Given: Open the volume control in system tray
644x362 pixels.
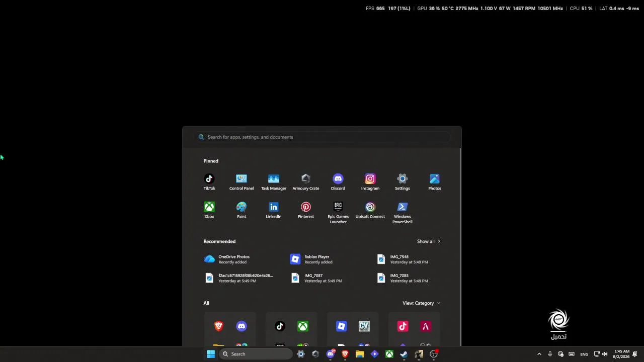Looking at the screenshot, I should (x=605, y=354).
